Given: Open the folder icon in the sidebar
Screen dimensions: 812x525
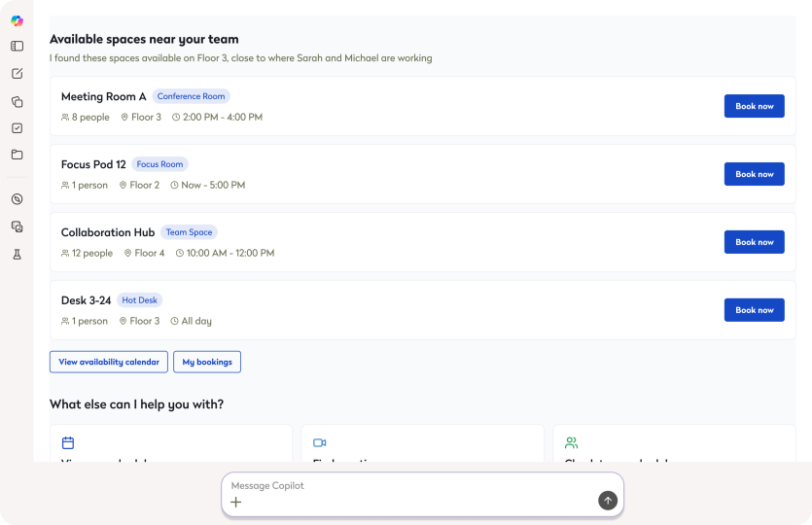Looking at the screenshot, I should 17,155.
